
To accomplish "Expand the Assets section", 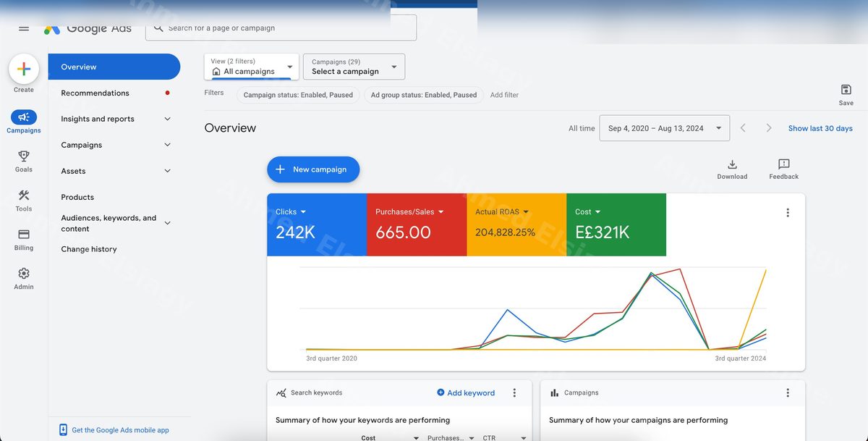I will 114,171.
